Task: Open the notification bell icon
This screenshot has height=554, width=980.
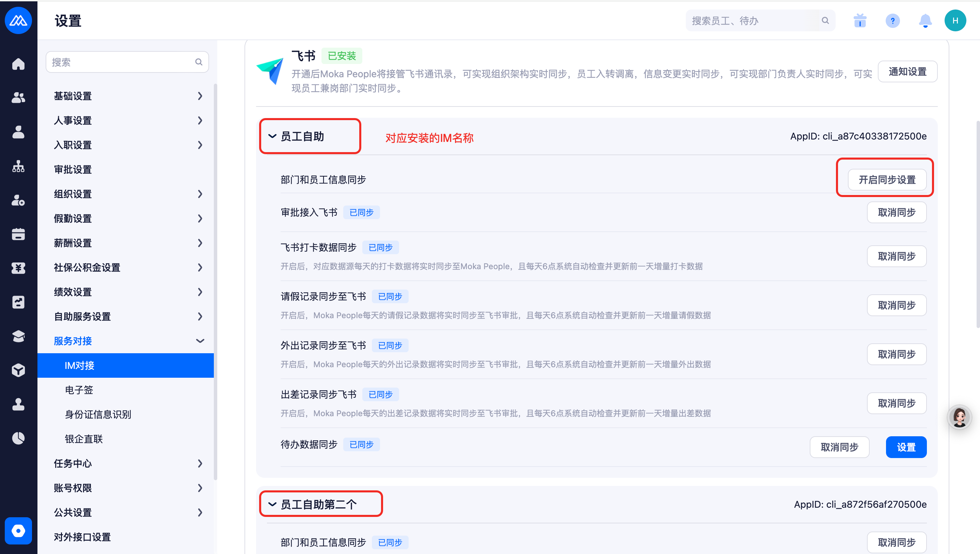Action: (x=925, y=20)
